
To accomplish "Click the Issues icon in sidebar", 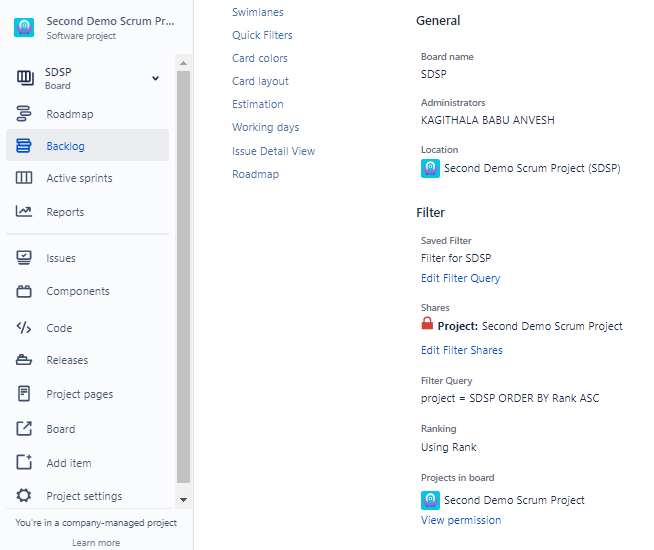I will point(24,258).
